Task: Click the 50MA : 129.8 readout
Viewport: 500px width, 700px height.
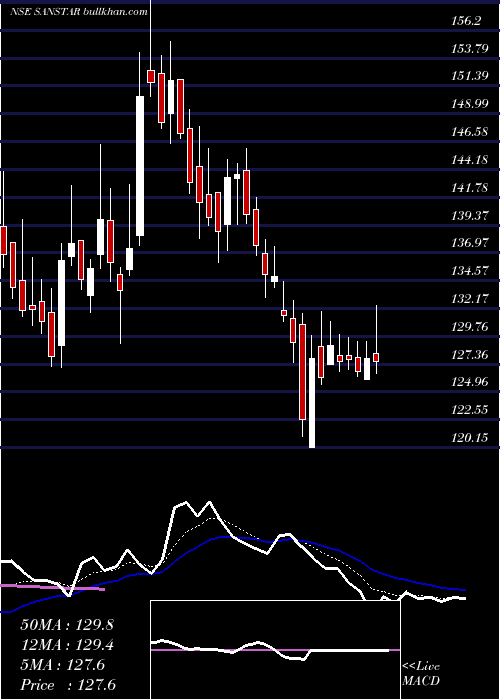Action: click(x=67, y=625)
